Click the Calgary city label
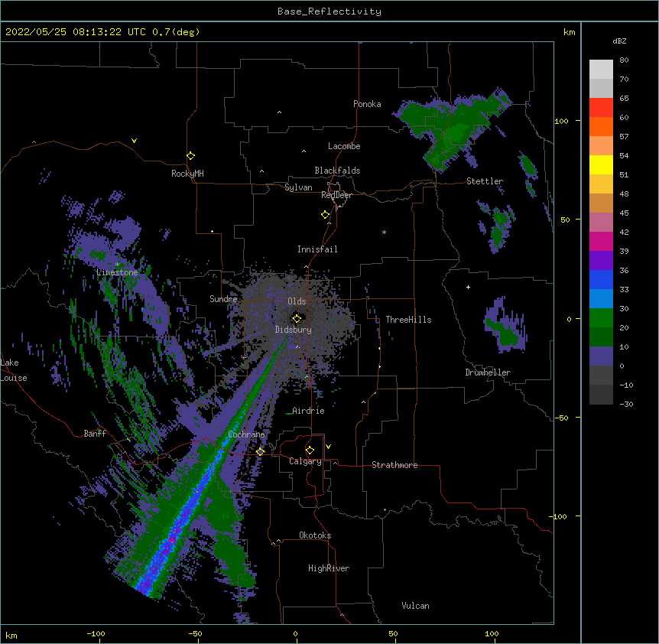659x644 pixels. coord(305,461)
